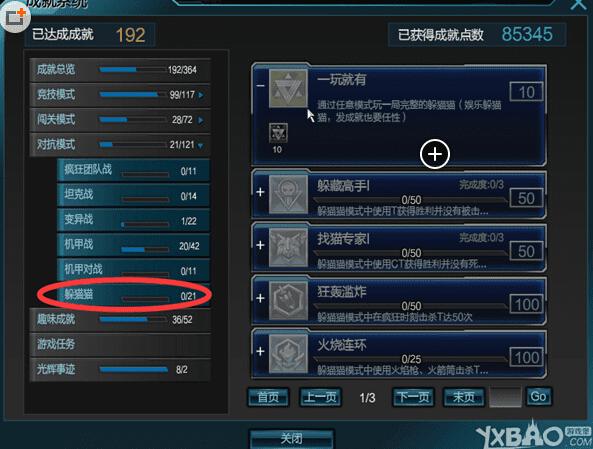The width and height of the screenshot is (593, 449).
Task: Expand the 躲藏高手I achievement entry
Action: 260,192
